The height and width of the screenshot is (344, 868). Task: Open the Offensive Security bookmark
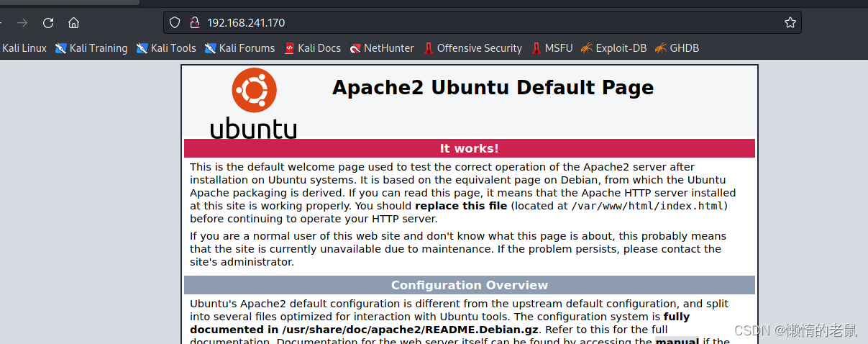472,48
